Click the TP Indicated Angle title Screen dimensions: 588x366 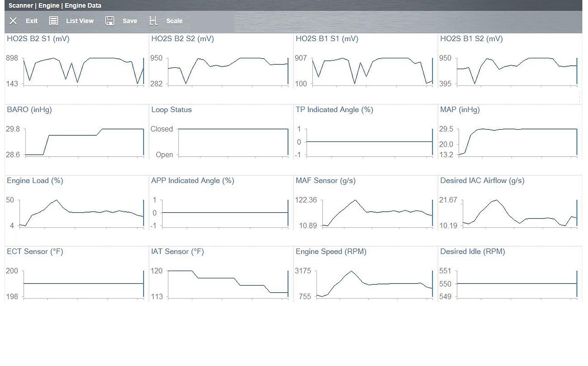(x=334, y=110)
